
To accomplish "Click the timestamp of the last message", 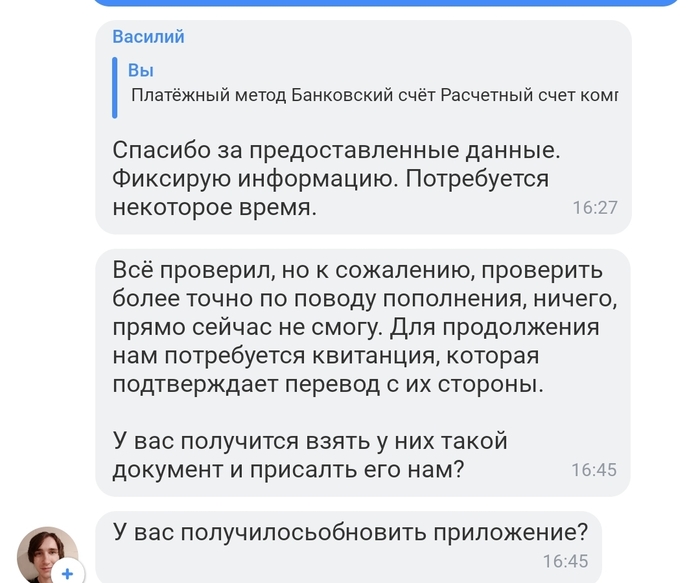I will point(565,561).
